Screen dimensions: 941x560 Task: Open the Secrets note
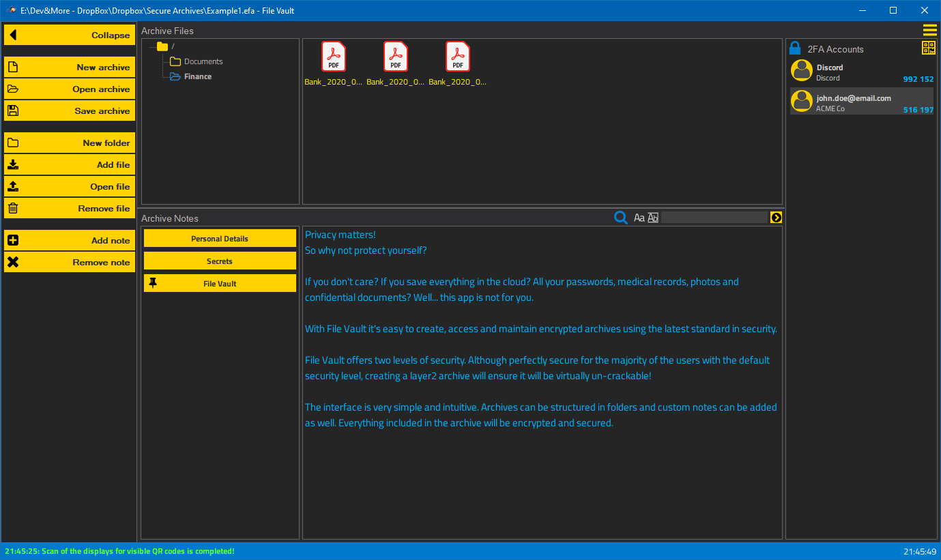tap(220, 261)
